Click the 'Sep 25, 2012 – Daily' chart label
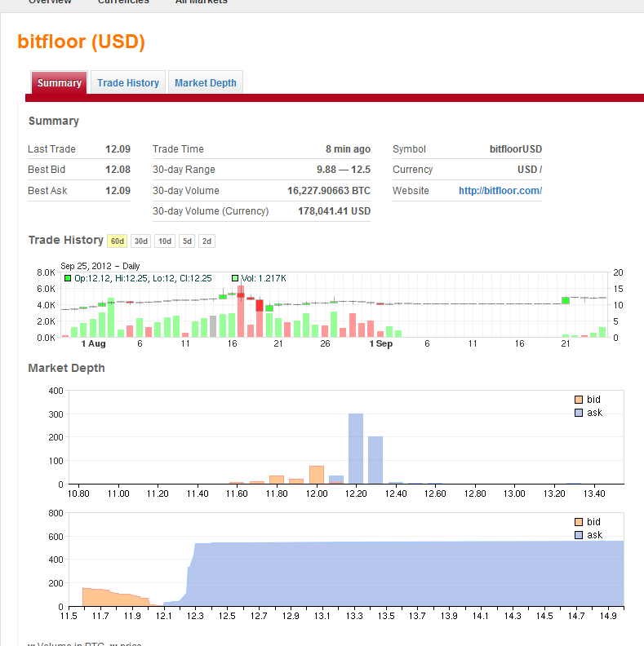644x646 pixels. (100, 266)
